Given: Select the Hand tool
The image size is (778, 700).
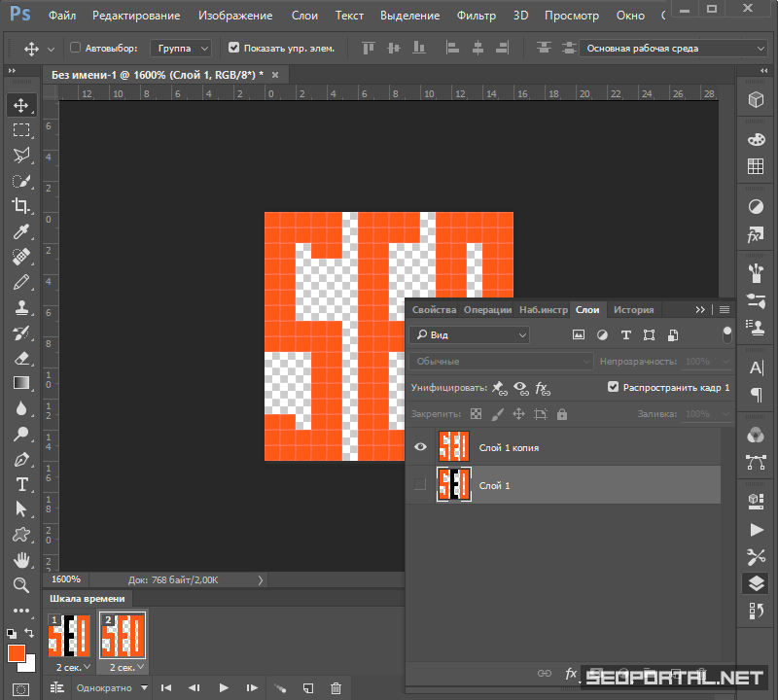Looking at the screenshot, I should pos(20,560).
